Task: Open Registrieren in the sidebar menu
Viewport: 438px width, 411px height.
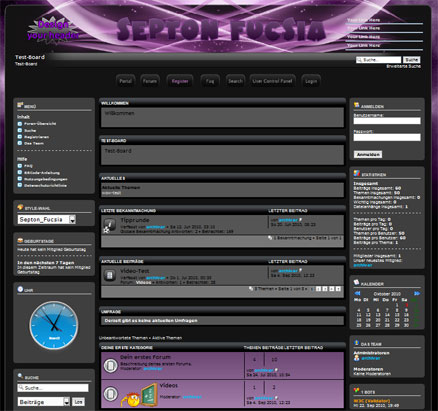Action: coord(36,137)
